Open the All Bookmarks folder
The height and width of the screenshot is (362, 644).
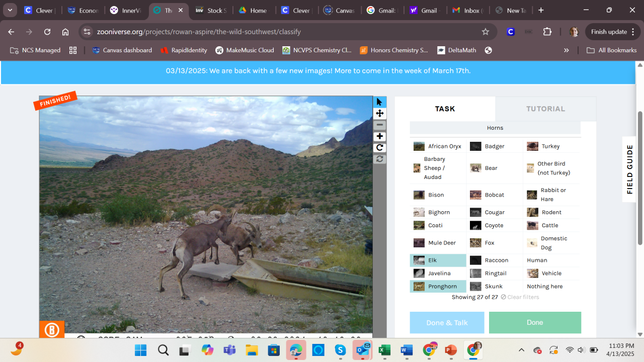coord(612,50)
